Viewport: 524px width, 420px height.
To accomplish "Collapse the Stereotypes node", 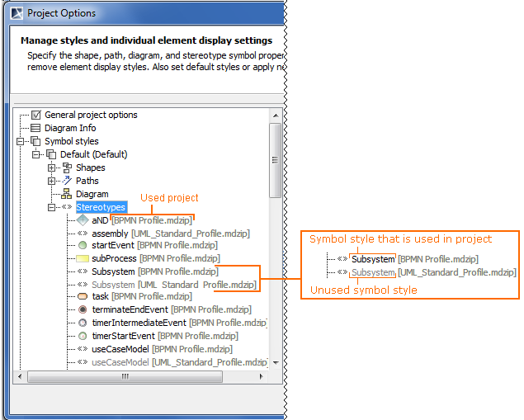I will pos(51,207).
